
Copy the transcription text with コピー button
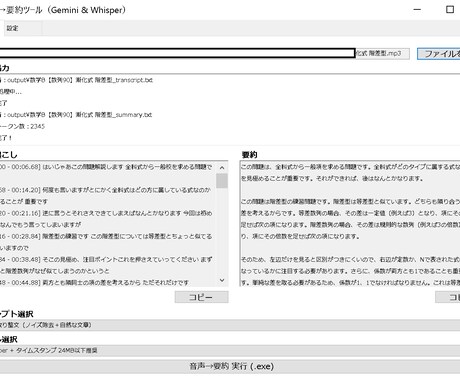(201, 297)
